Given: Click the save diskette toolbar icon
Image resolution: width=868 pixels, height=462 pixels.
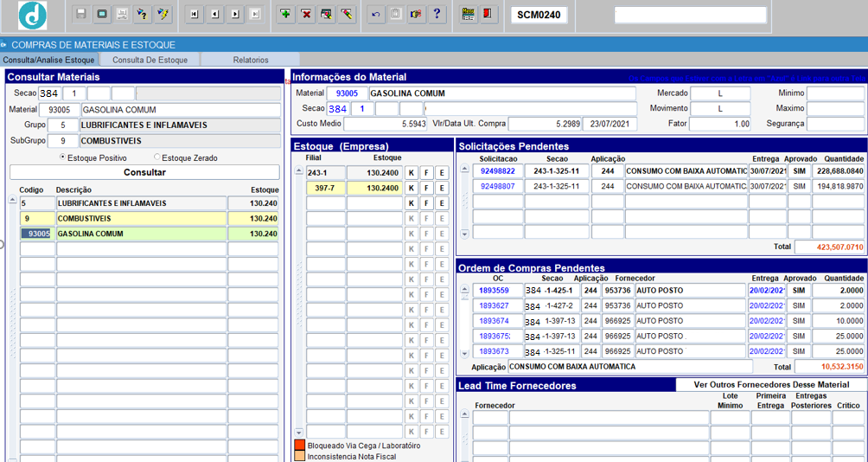Looking at the screenshot, I should [81, 15].
